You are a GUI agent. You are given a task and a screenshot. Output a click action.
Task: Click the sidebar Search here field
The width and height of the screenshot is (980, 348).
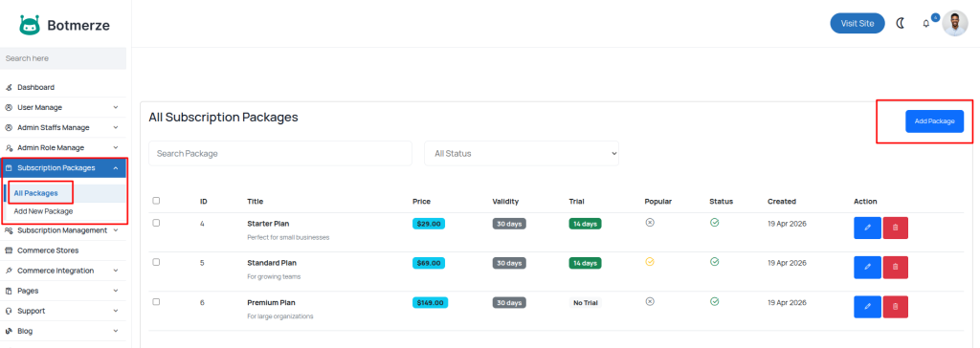click(x=63, y=58)
